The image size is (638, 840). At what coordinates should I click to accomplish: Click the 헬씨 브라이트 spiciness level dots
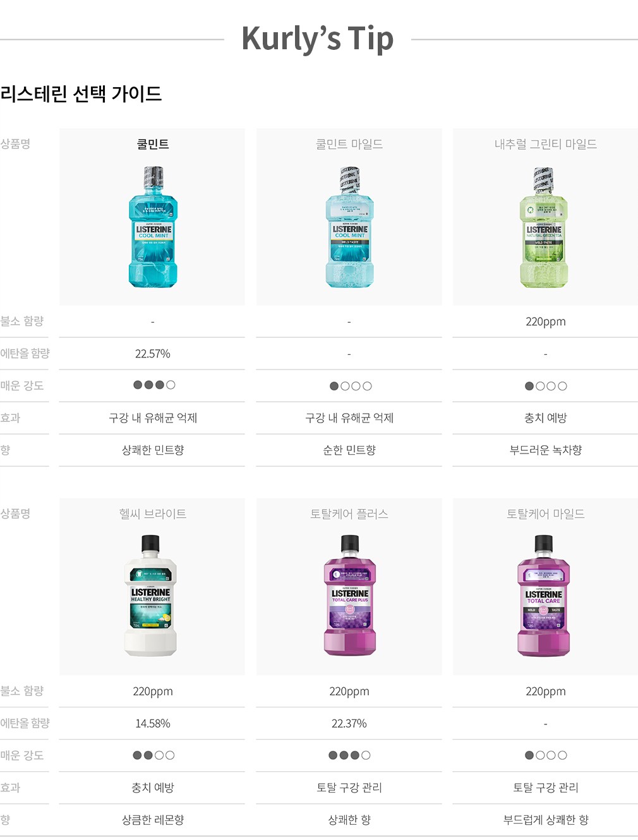tap(154, 755)
